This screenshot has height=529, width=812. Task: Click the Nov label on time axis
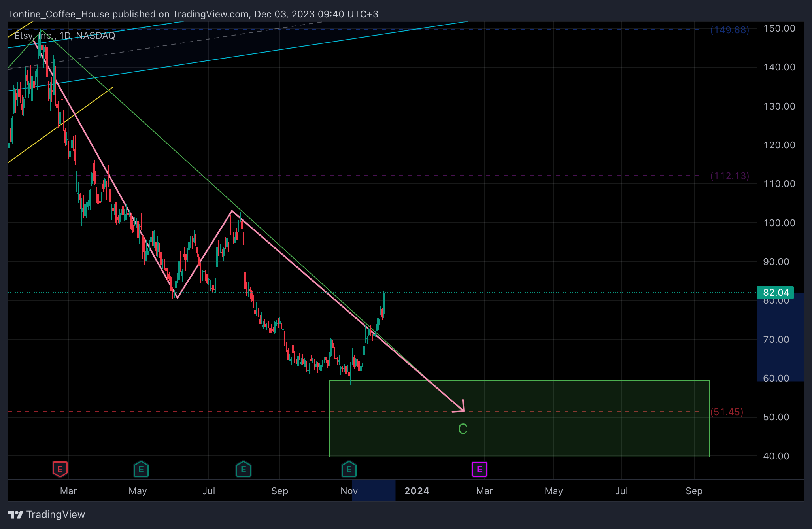pyautogui.click(x=349, y=491)
